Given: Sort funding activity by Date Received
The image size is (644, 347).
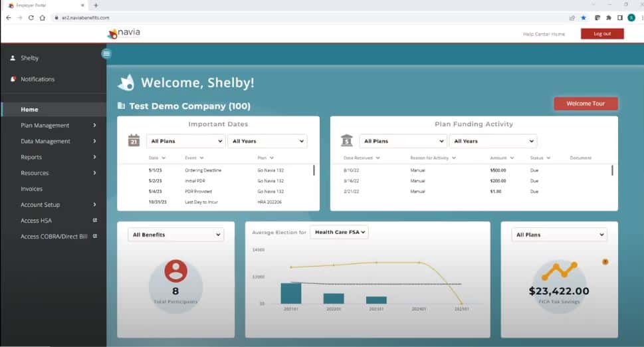Looking at the screenshot, I should click(x=362, y=158).
